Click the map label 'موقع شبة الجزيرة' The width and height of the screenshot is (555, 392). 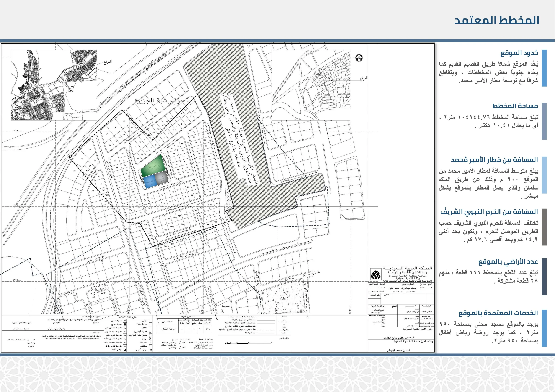159,101
